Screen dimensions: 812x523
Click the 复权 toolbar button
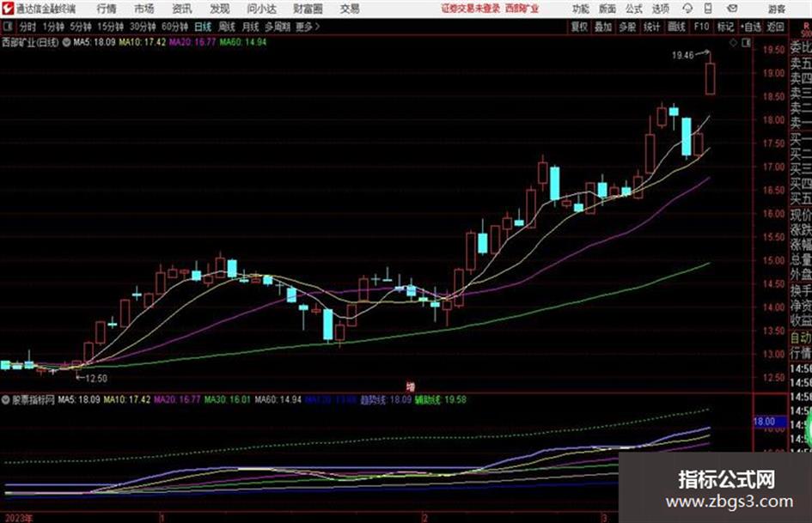click(579, 27)
